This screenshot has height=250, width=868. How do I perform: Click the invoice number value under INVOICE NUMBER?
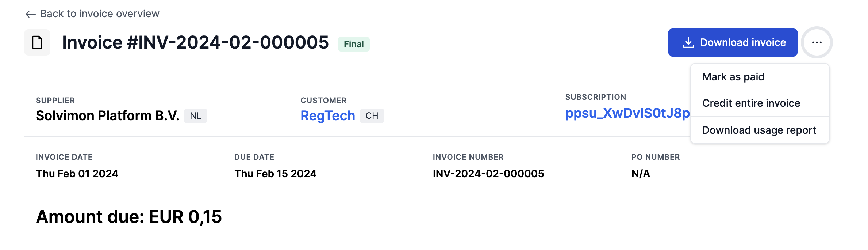point(488,174)
